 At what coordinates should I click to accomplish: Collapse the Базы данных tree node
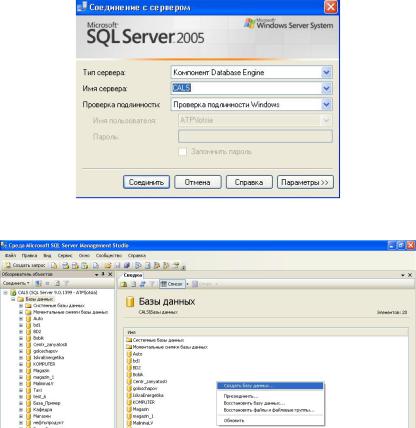13,299
